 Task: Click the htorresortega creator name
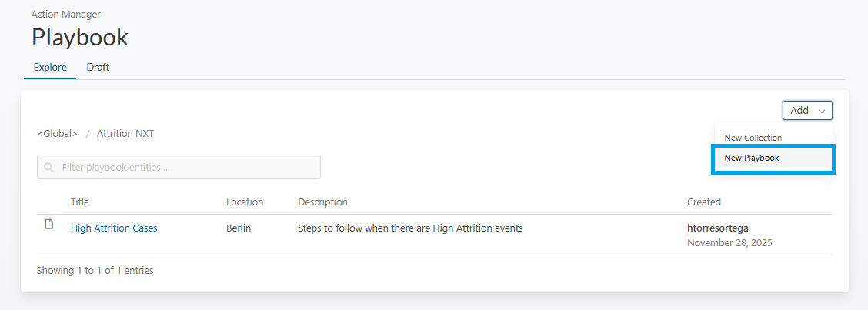coord(717,228)
